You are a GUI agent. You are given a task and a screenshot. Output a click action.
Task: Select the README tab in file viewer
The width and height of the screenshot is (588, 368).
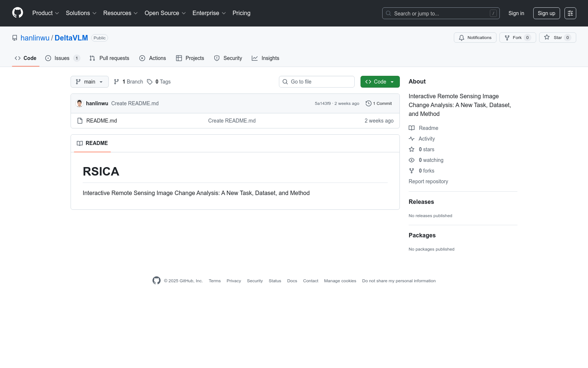coord(92,143)
